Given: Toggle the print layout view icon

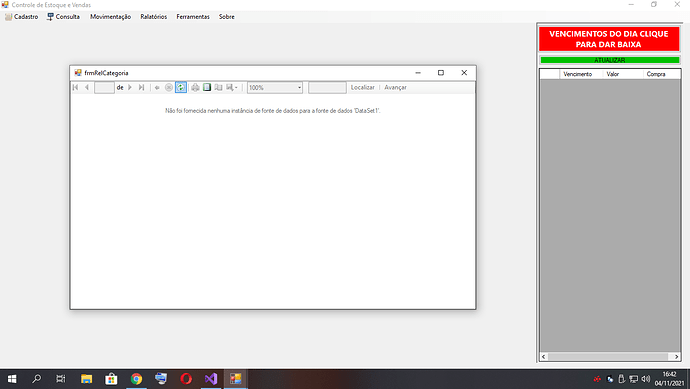Looking at the screenshot, I should pyautogui.click(x=207, y=87).
